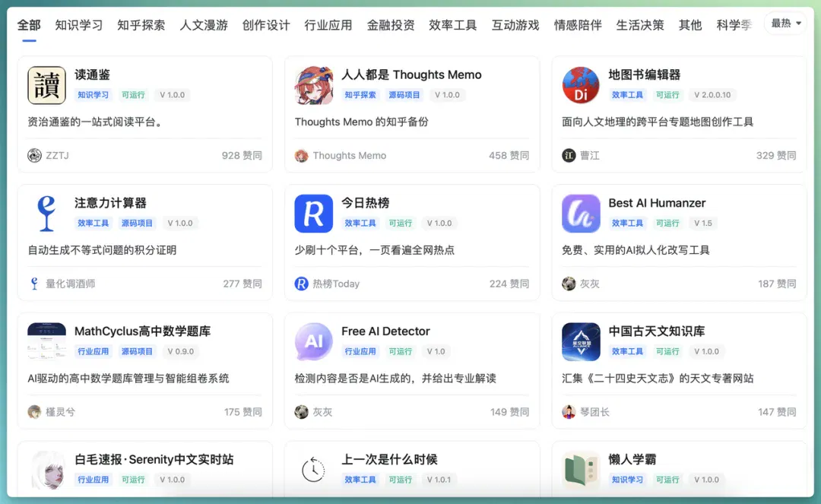Switch to the 创作设计 tab
Image resolution: width=821 pixels, height=504 pixels.
[x=266, y=25]
